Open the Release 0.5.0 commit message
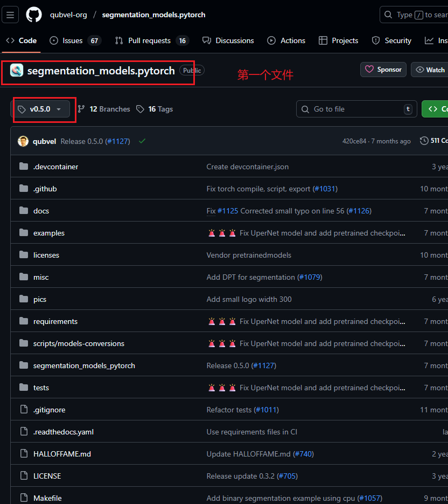The image size is (448, 504). point(81,141)
